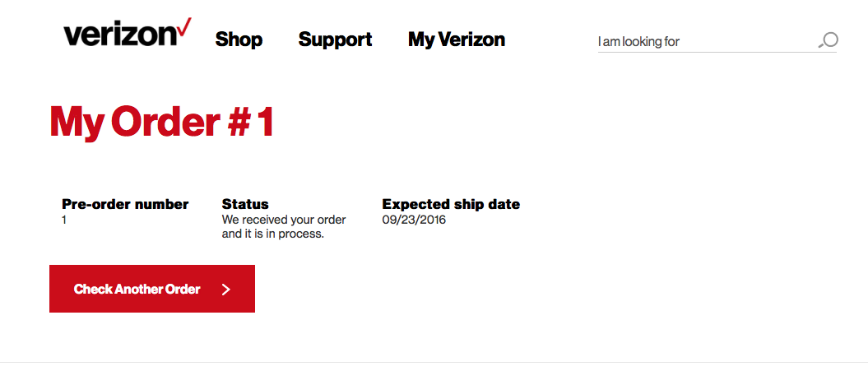
Task: Click the underline beneath the search field
Action: (x=717, y=53)
